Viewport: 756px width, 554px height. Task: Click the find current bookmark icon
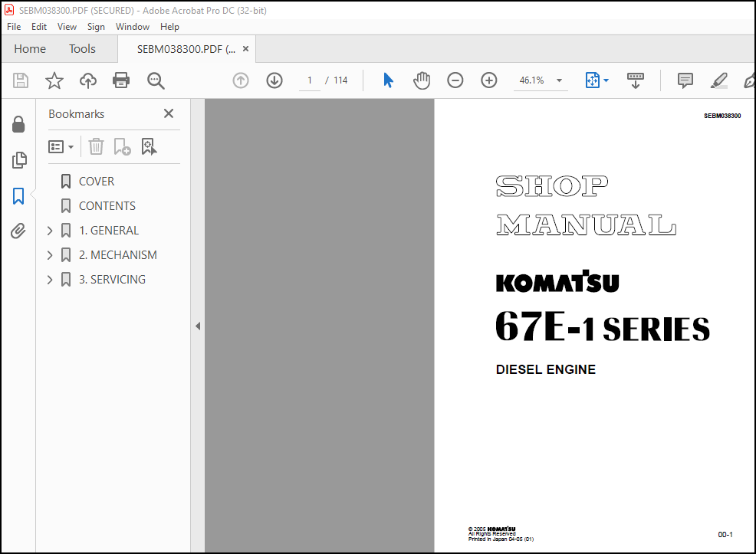click(x=149, y=146)
